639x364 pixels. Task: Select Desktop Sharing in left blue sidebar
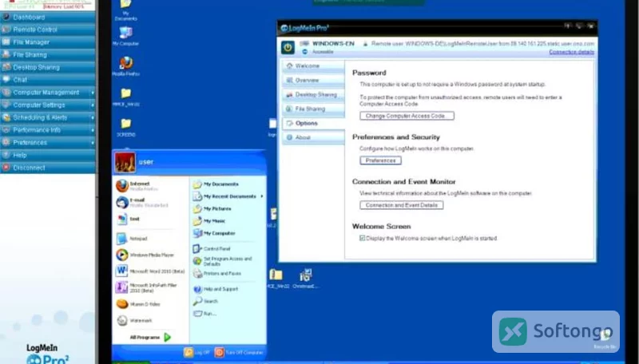coord(48,68)
